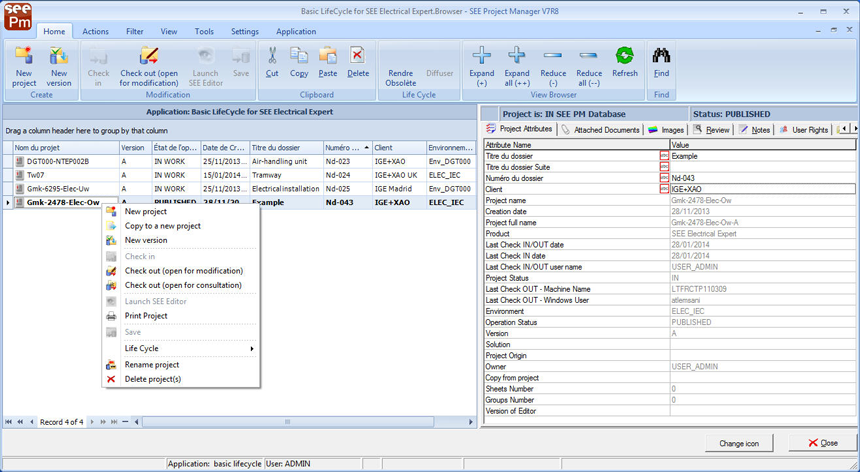Click the Change icon button
The image size is (860, 472).
pos(739,443)
